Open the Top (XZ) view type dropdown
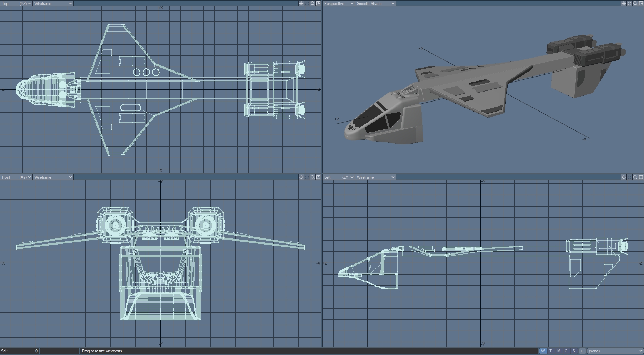644x355 pixels. pyautogui.click(x=16, y=4)
